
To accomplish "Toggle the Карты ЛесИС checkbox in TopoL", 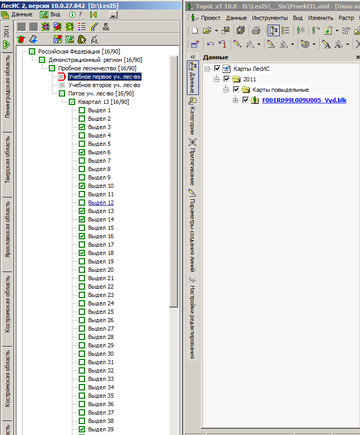I will pos(217,69).
